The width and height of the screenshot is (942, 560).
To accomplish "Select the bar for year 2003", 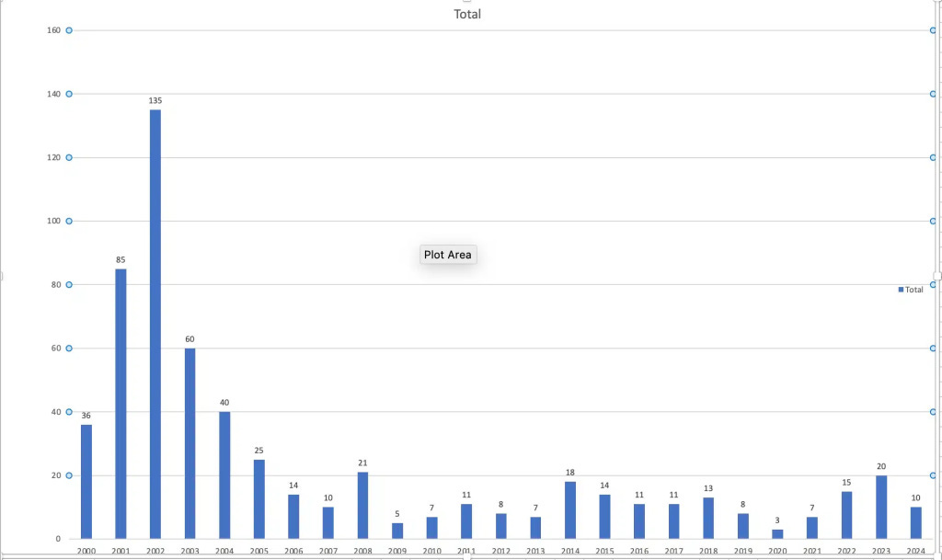I will [x=190, y=442].
